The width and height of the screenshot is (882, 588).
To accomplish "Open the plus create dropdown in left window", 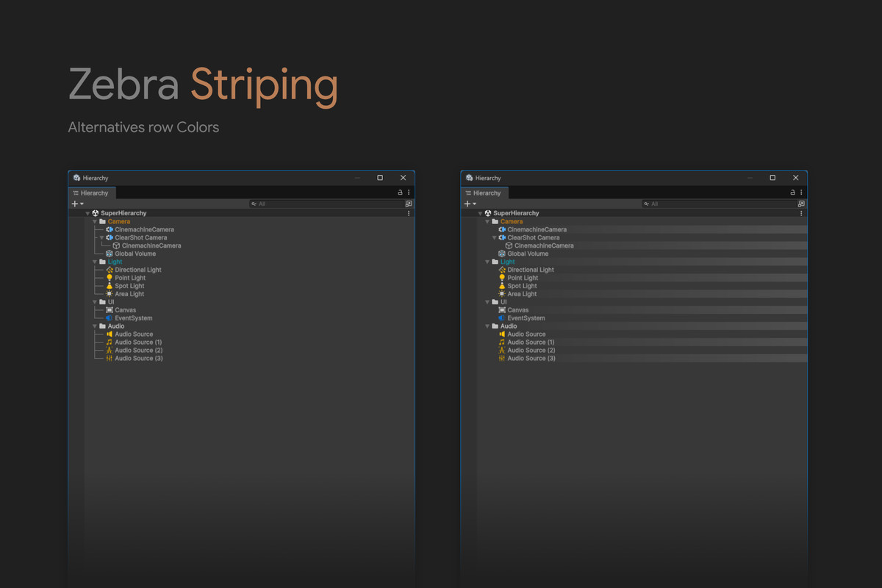I will [x=77, y=204].
